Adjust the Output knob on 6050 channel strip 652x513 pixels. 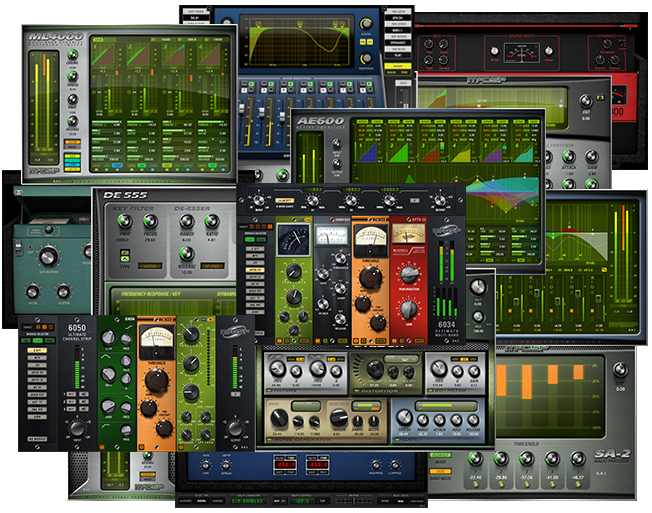pos(235,427)
